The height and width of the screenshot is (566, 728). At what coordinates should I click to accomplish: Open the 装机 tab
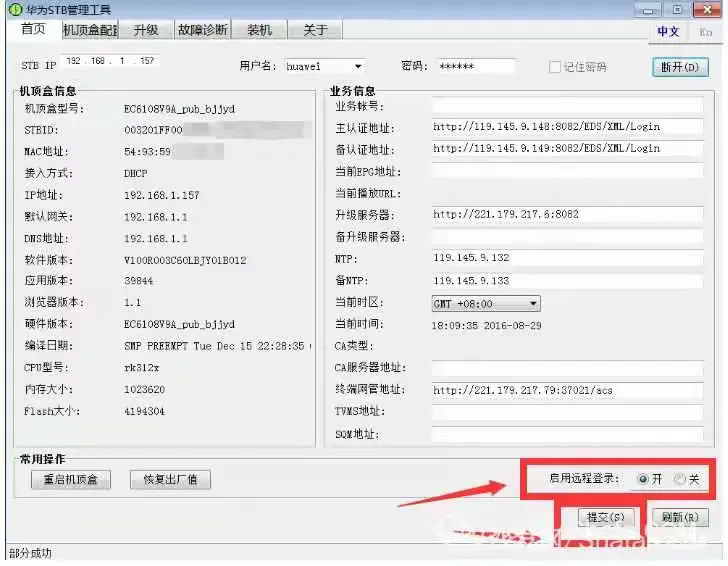[x=259, y=30]
